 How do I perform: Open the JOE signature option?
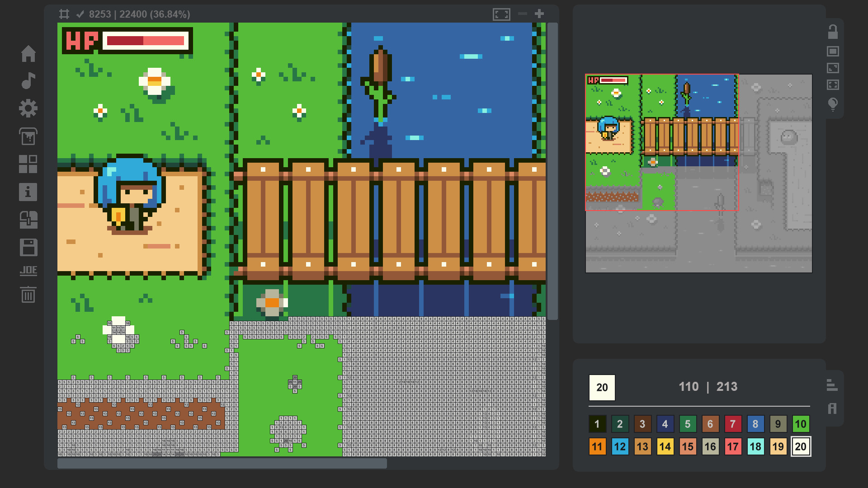click(29, 271)
